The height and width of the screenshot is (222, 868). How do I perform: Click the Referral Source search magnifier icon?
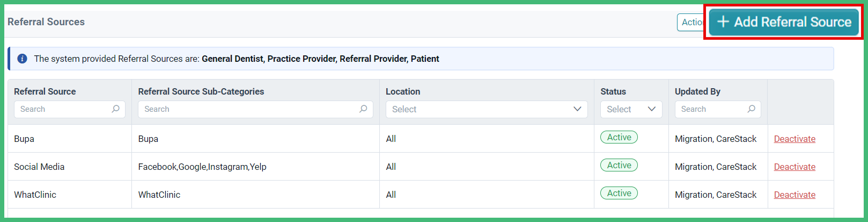[115, 109]
